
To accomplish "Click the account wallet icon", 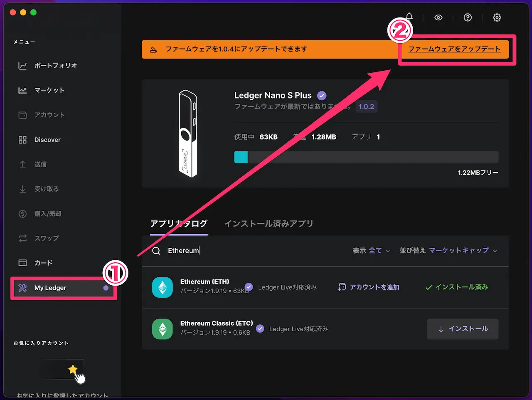I will 22,115.
